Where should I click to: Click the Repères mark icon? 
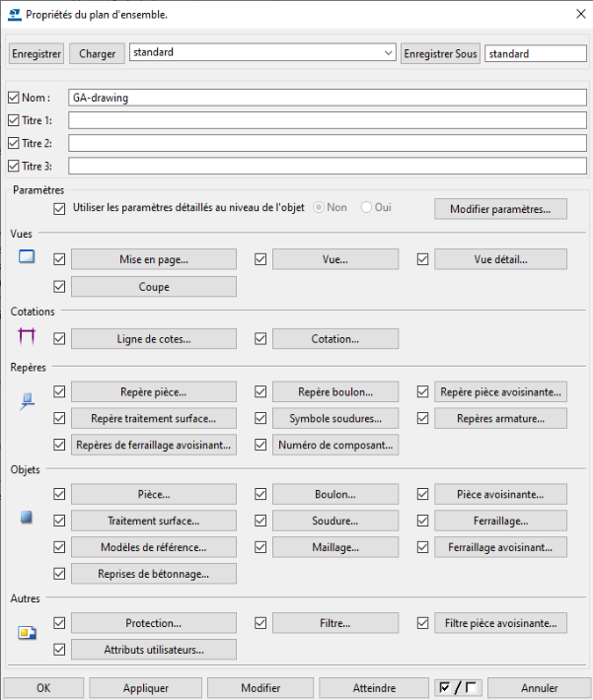coord(27,399)
